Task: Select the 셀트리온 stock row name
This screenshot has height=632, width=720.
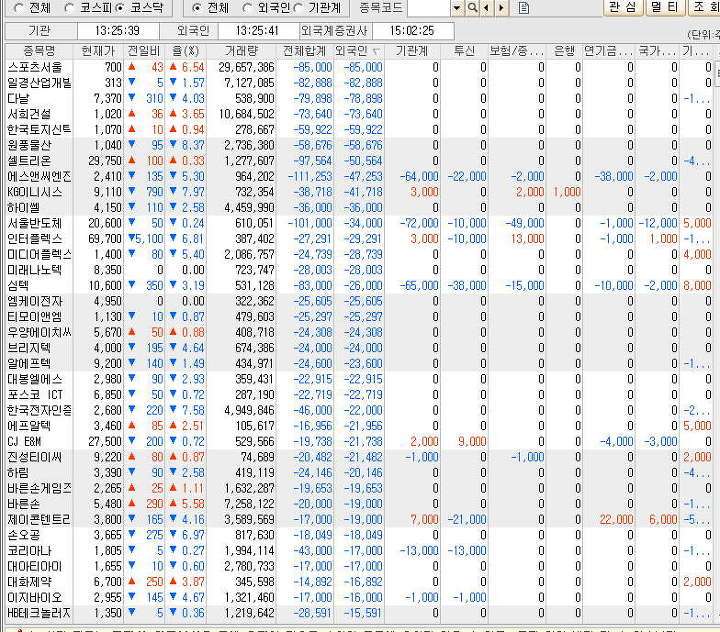Action: tap(29, 161)
